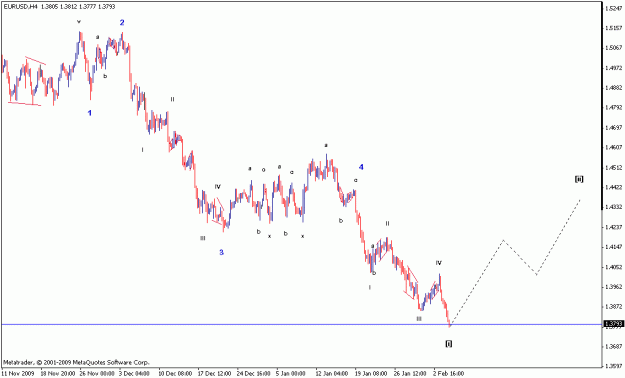Screen dimensions: 625x378
Task: Select the dashed projection trend line
Action: point(515,263)
